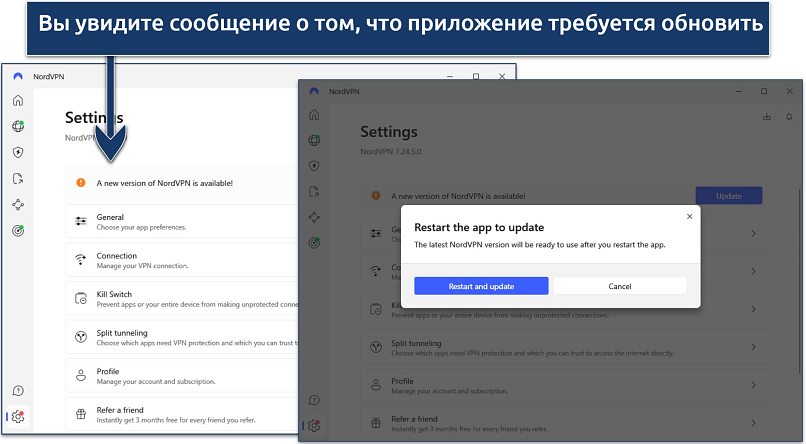Image resolution: width=806 pixels, height=444 pixels.
Task: Click shield icon in front window sidebar
Action: [314, 165]
